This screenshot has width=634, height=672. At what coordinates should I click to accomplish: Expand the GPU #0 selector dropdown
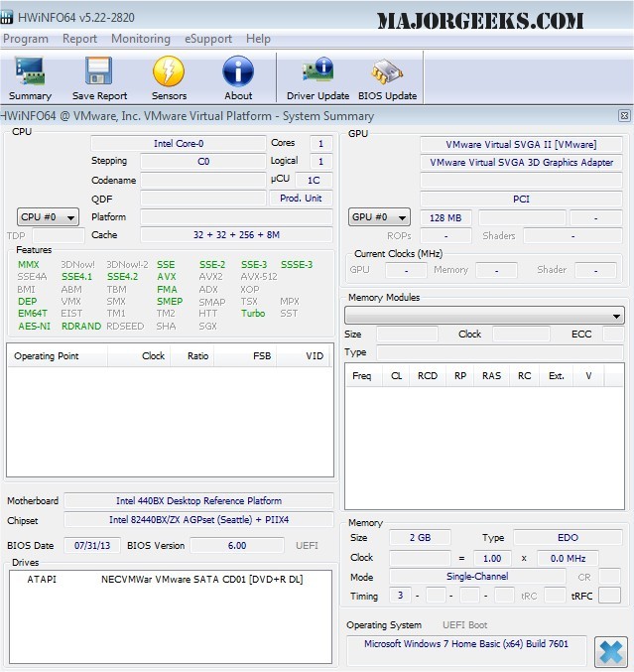(379, 216)
